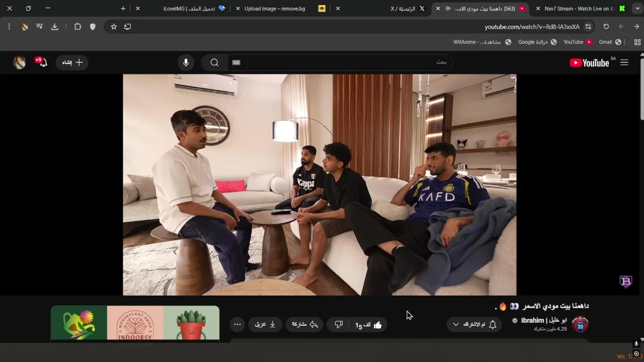The image size is (644, 362).
Task: Click the Download (تنزيل) button
Action: pos(265,325)
